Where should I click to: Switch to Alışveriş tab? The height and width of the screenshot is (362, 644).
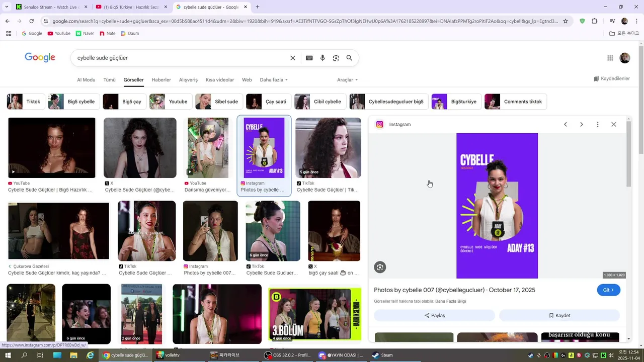click(x=189, y=80)
